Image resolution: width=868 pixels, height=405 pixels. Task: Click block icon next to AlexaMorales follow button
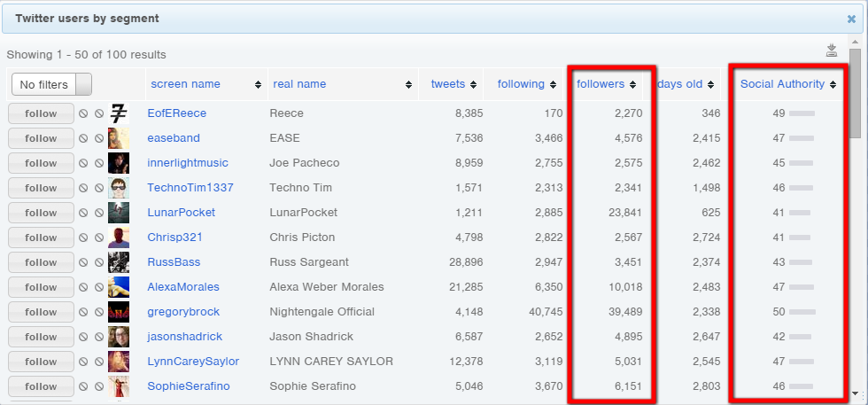point(83,287)
